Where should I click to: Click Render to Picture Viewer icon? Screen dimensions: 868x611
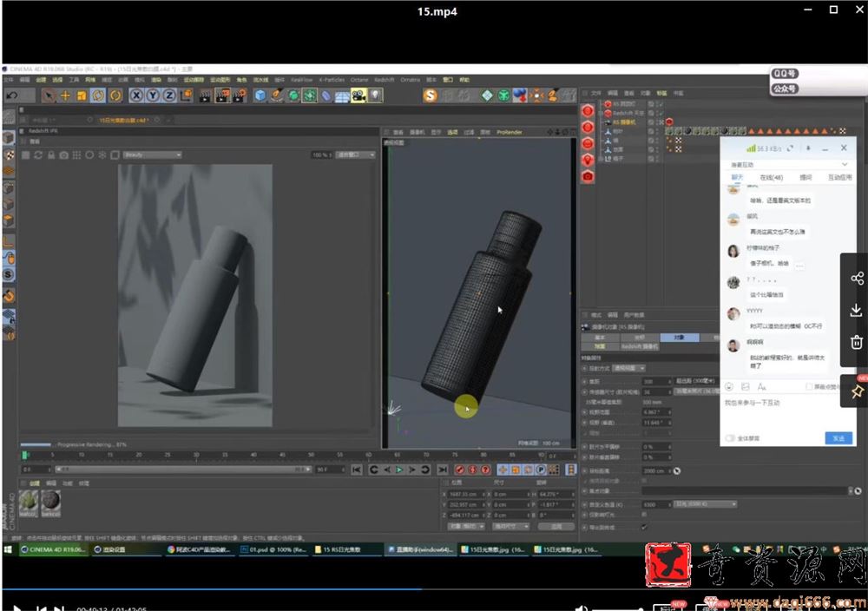(x=222, y=95)
